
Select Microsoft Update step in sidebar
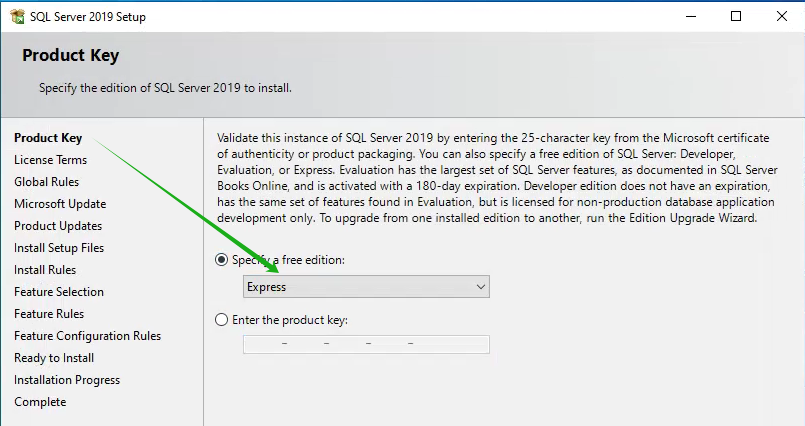[x=60, y=204]
